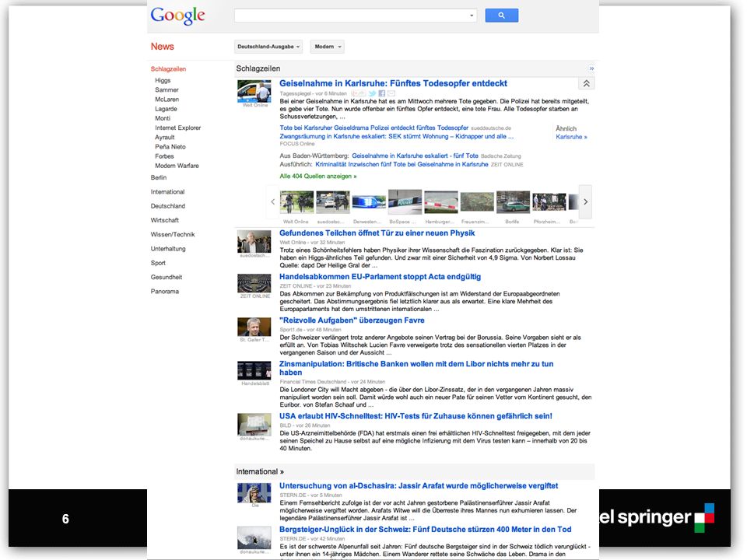
Task: Open the Sport section in sidebar
Action: 158,264
